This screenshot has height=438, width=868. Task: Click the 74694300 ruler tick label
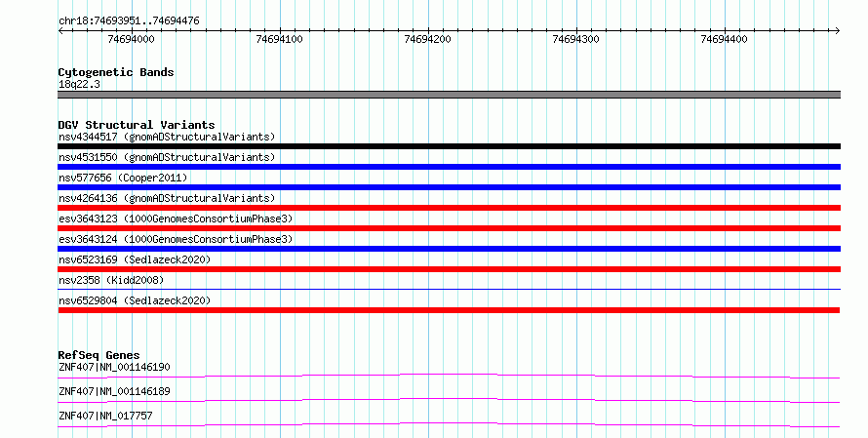click(575, 39)
